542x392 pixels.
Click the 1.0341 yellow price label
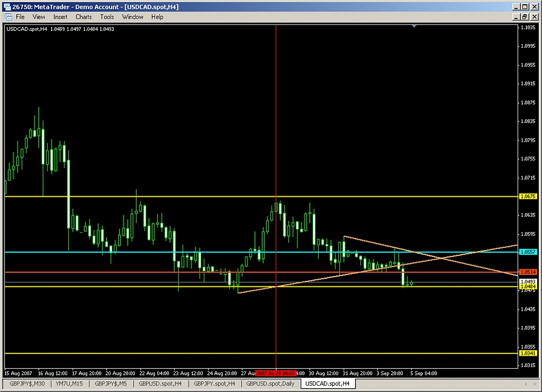tap(528, 354)
